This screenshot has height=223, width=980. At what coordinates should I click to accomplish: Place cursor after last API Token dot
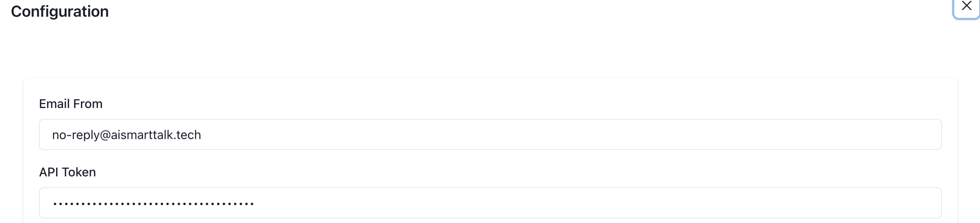[255, 203]
